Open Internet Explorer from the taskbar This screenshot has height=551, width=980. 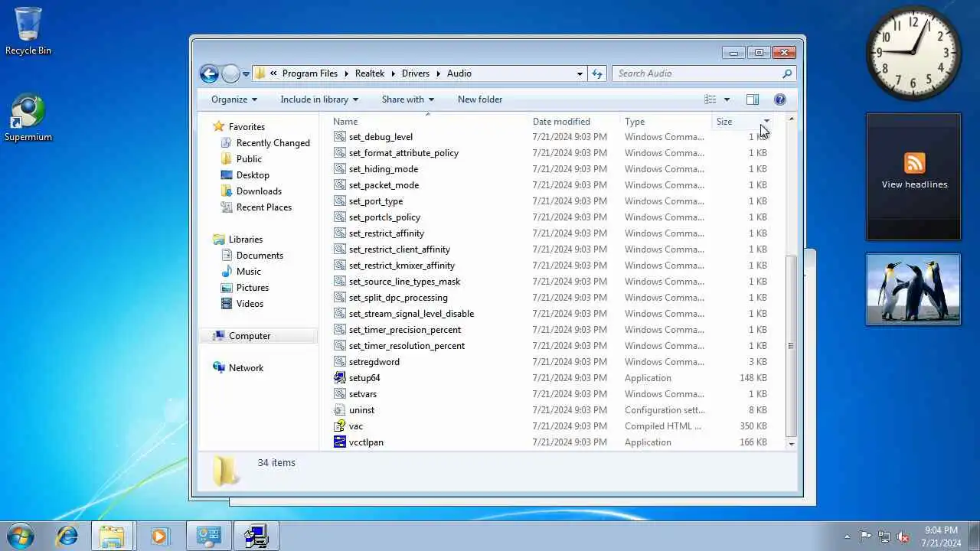pyautogui.click(x=67, y=536)
